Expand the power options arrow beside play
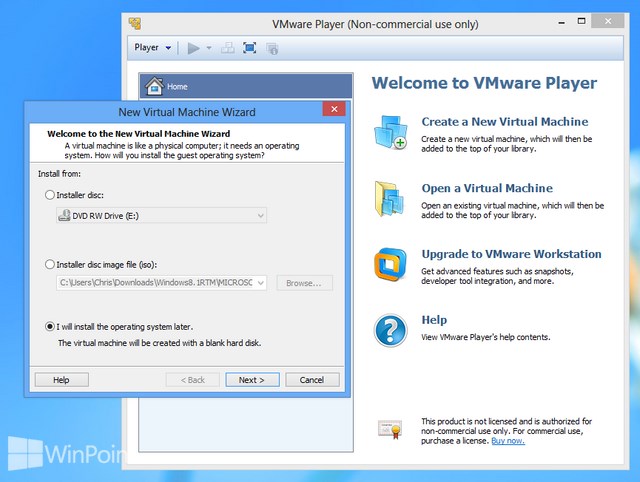 click(209, 48)
